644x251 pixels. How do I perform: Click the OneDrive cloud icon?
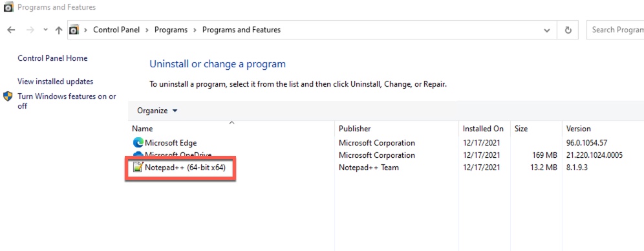138,154
